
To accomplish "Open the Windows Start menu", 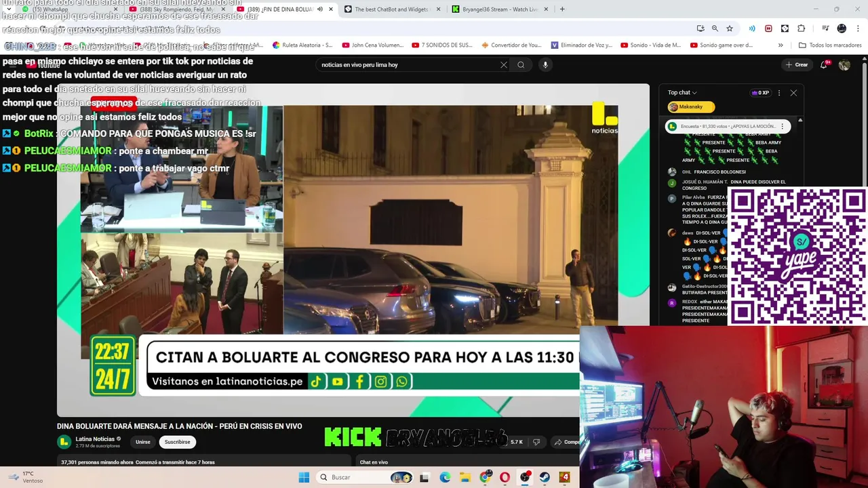I will click(304, 477).
